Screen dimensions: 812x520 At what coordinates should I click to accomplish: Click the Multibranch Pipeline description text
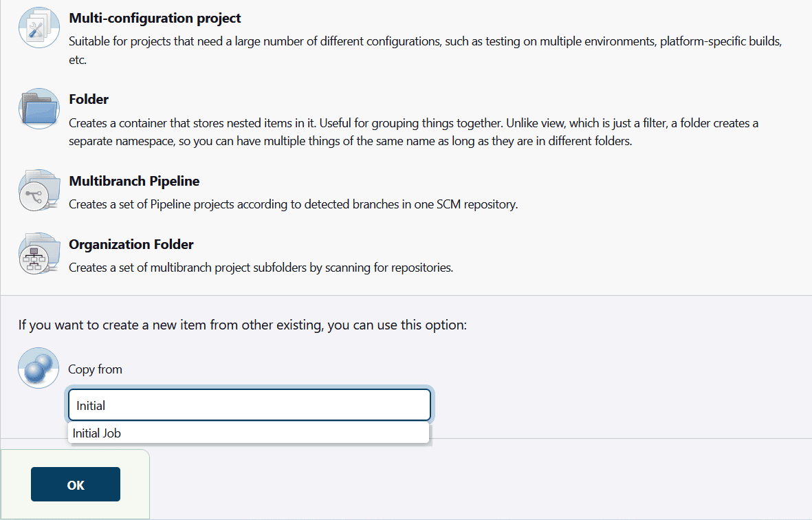pyautogui.click(x=293, y=204)
